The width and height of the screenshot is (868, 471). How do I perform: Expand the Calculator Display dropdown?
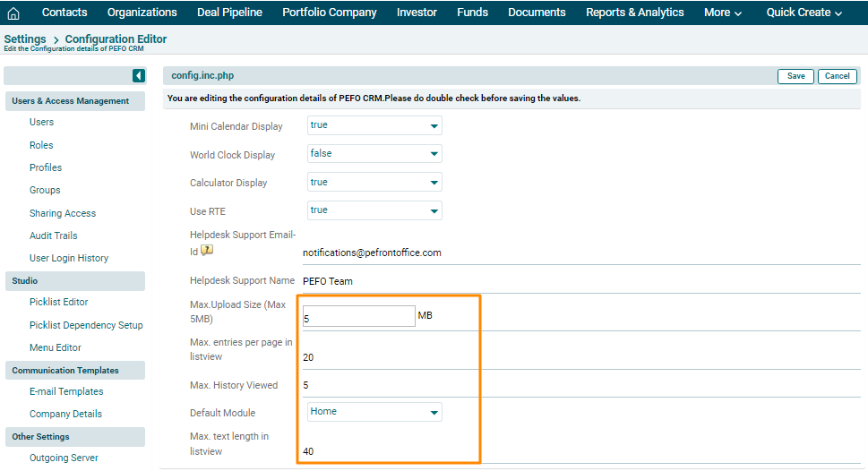click(x=374, y=183)
